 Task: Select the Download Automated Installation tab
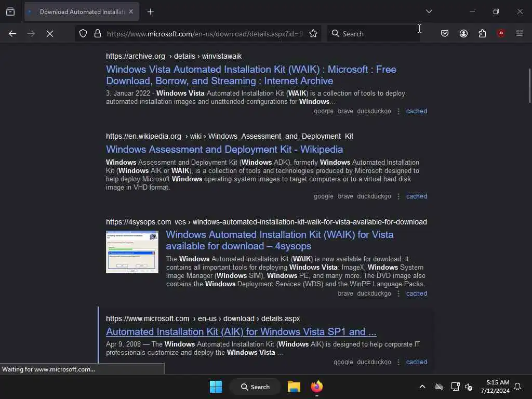[82, 12]
